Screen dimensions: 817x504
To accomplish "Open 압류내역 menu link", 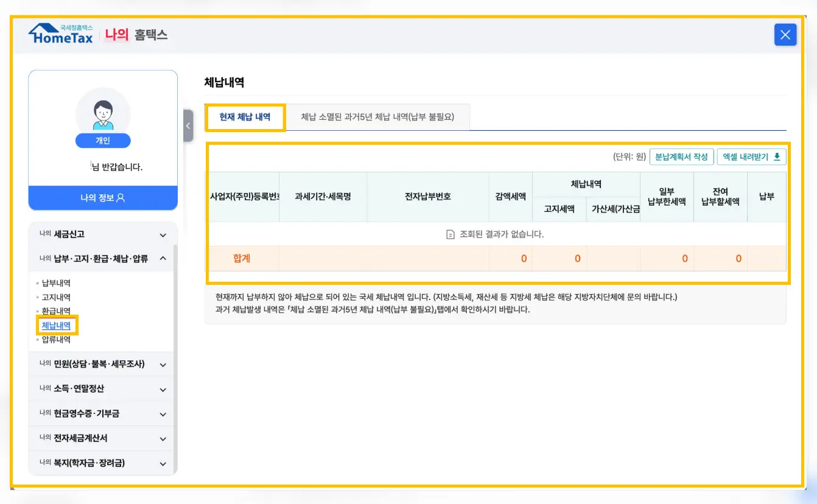I will 57,340.
